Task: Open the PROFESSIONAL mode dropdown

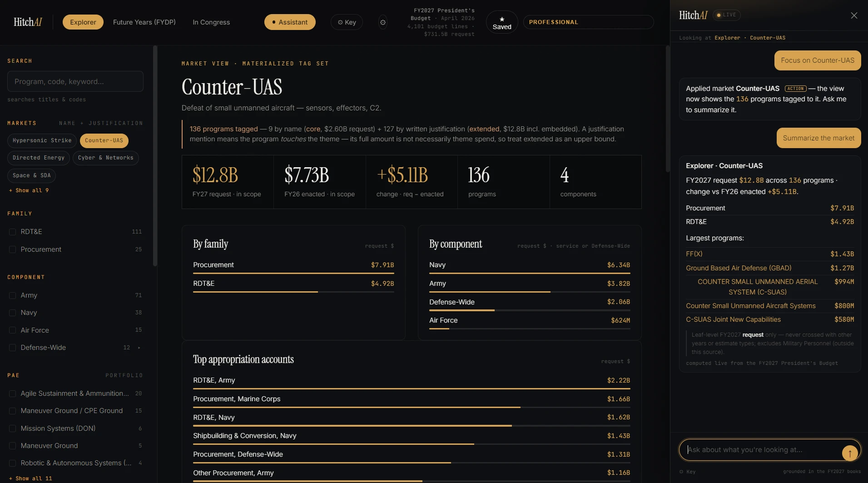Action: click(588, 22)
